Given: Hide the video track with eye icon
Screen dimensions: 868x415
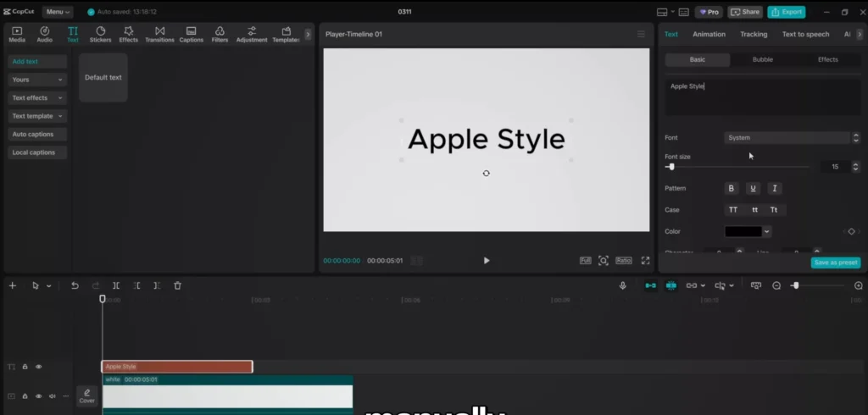Looking at the screenshot, I should coord(39,396).
